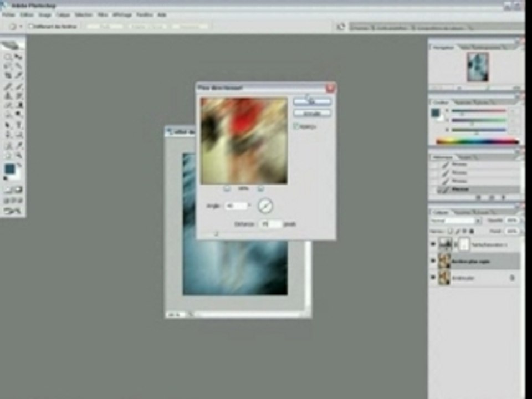
Task: Select the Clone Stamp tool
Action: (8, 96)
